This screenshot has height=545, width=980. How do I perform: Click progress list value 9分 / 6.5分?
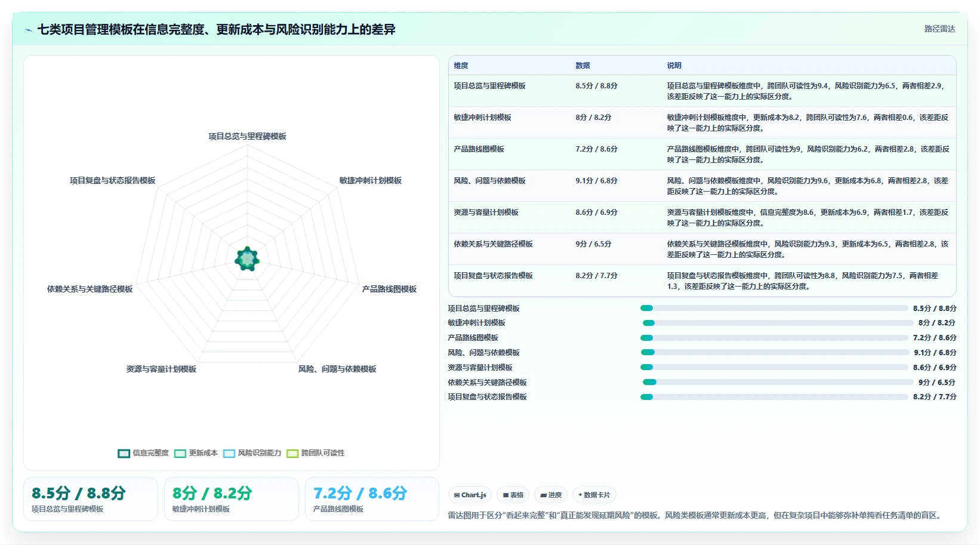coord(937,383)
